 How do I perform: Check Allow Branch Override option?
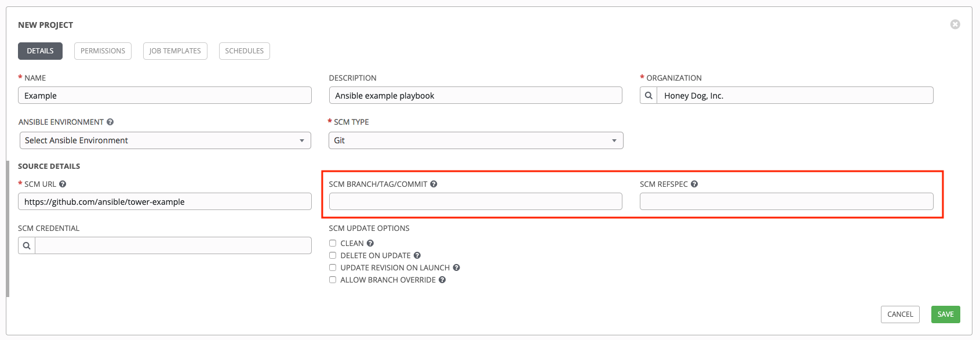pyautogui.click(x=333, y=280)
